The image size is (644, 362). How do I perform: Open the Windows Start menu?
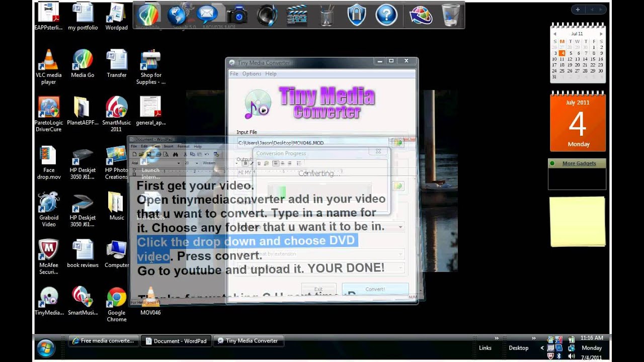pos(46,347)
